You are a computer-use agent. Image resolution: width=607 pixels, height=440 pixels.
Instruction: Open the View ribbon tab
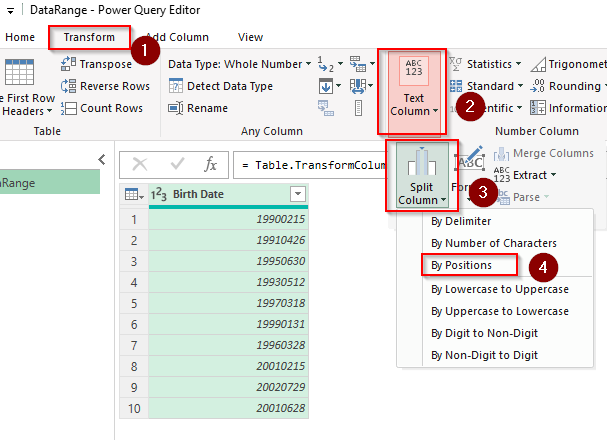(250, 37)
